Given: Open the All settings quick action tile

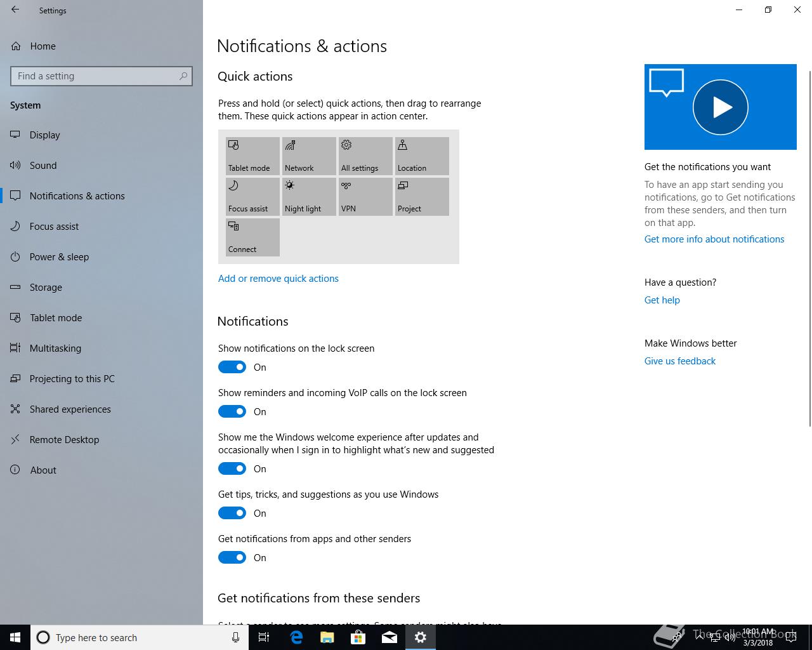Looking at the screenshot, I should (x=365, y=156).
